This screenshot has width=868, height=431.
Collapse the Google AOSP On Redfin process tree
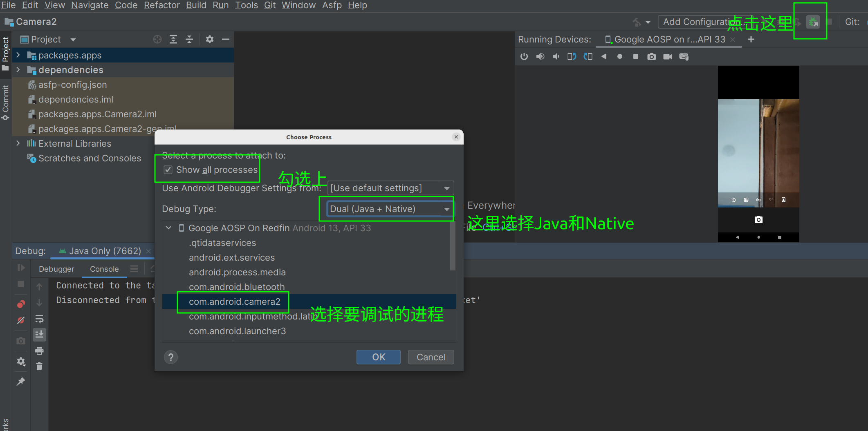pos(169,228)
